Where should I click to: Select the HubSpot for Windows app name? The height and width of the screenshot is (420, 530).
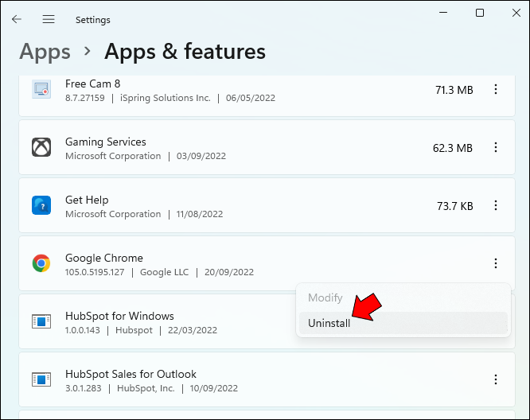(x=119, y=317)
